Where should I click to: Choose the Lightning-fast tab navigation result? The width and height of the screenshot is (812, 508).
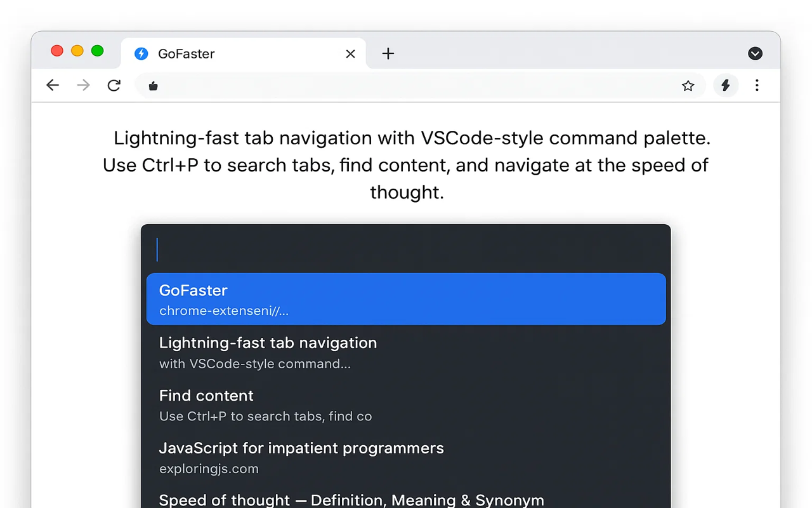[406, 352]
